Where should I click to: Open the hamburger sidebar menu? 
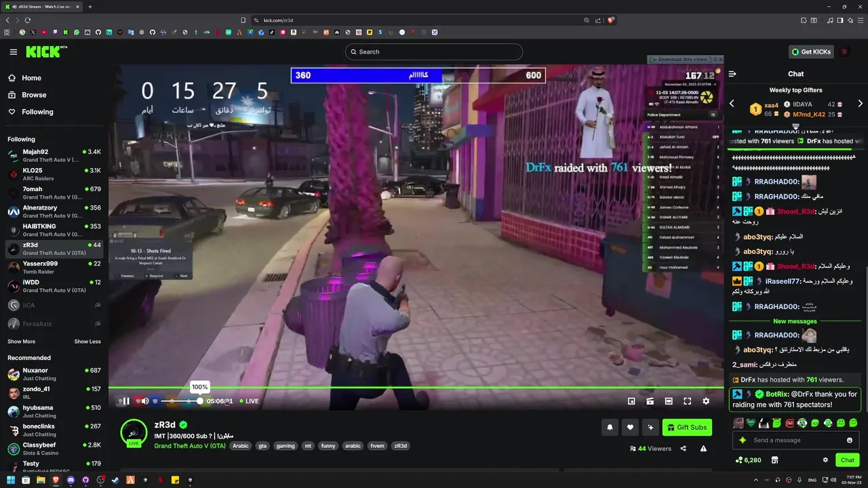[14, 52]
